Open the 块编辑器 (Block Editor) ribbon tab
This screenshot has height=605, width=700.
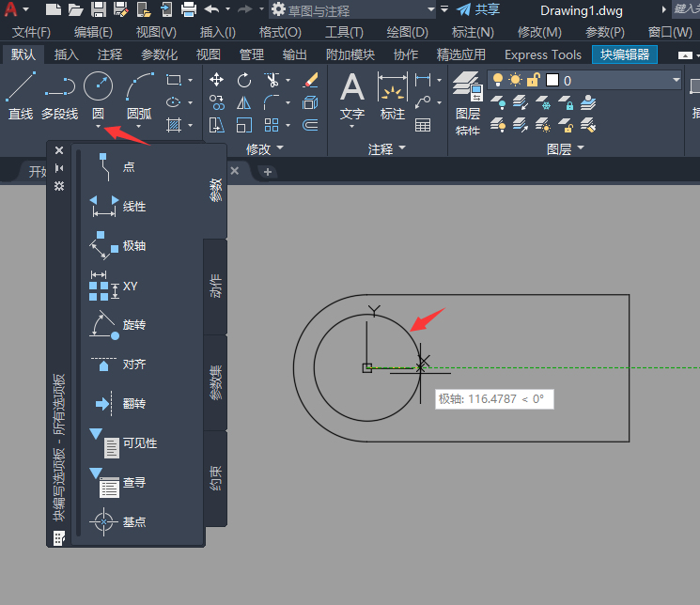tap(626, 54)
